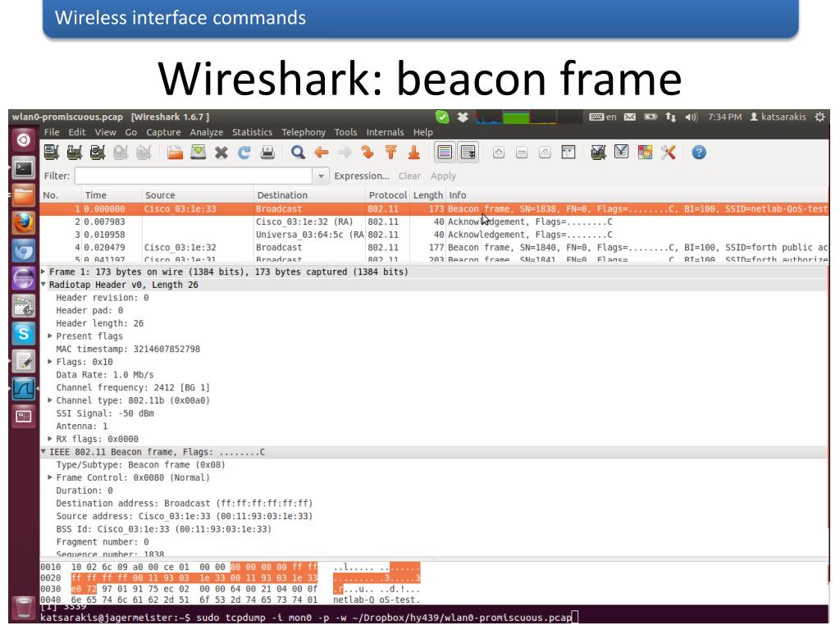
Task: Expand the Flags: 0x10 node
Action: 50,362
